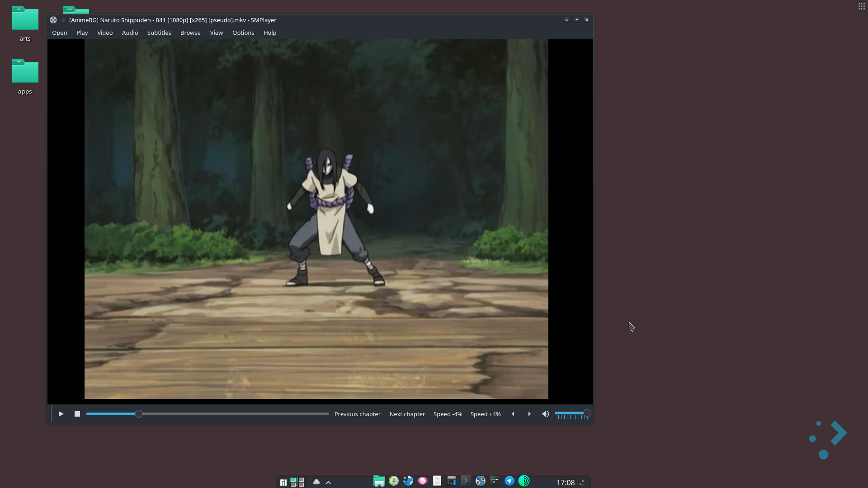868x488 pixels.
Task: Click the weather tray icon
Action: click(x=316, y=482)
